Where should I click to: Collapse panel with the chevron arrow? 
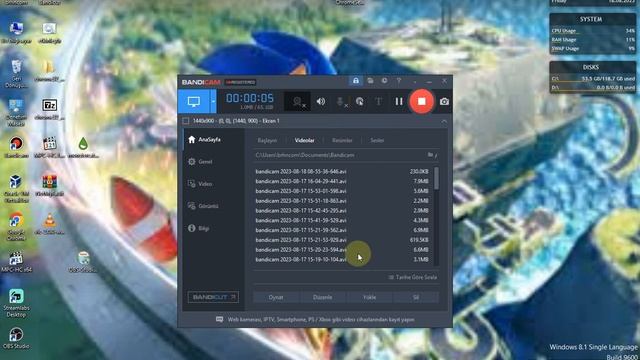pos(444,121)
